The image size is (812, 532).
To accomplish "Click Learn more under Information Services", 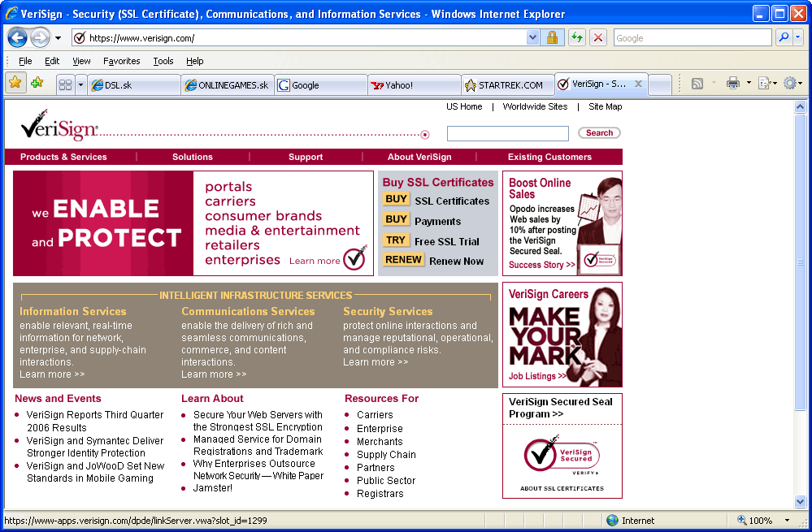I will pyautogui.click(x=52, y=374).
